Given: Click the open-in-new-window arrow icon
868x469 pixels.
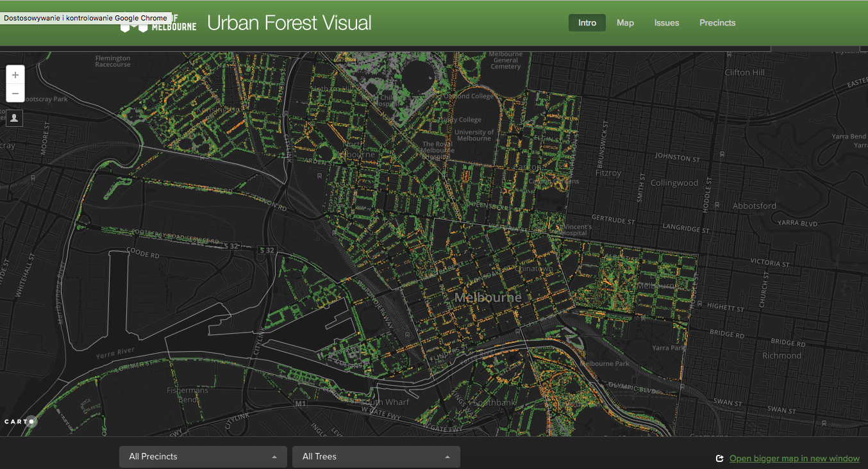Looking at the screenshot, I should click(x=719, y=459).
